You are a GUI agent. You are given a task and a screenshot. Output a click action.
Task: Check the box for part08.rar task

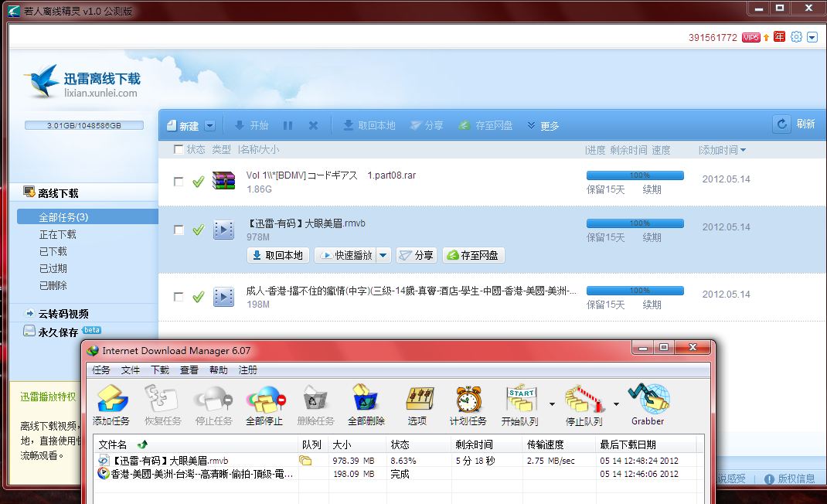[179, 182]
